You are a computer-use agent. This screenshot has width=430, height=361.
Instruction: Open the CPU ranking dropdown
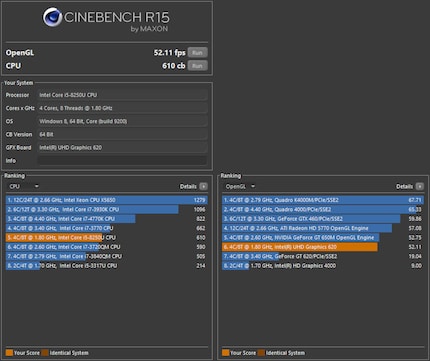pos(24,186)
